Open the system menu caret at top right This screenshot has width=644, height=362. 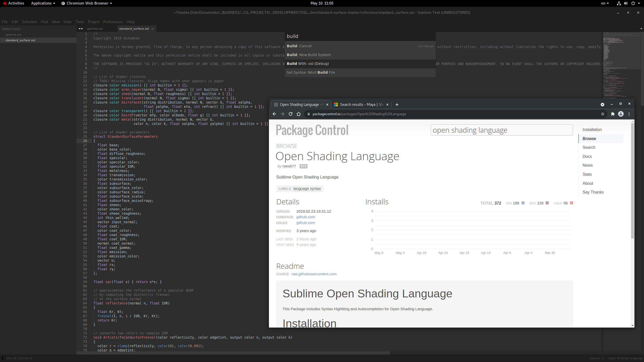point(639,3)
